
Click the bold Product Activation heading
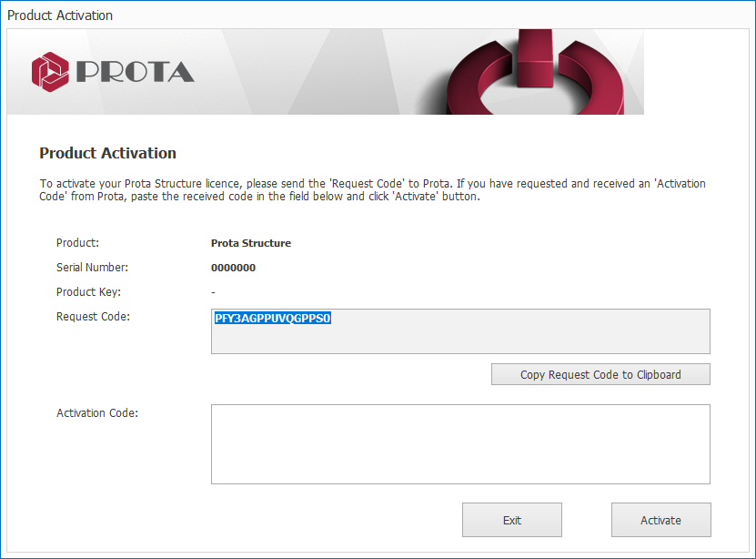(107, 153)
